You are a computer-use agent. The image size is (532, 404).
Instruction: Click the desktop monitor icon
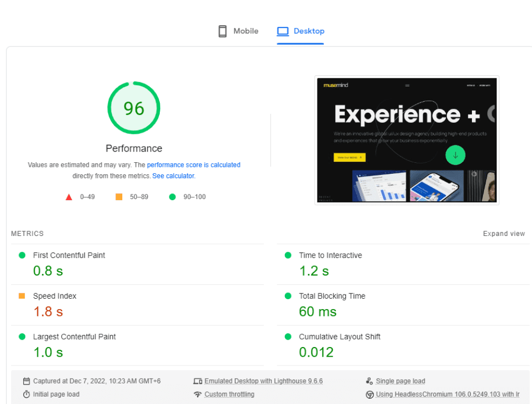(283, 31)
